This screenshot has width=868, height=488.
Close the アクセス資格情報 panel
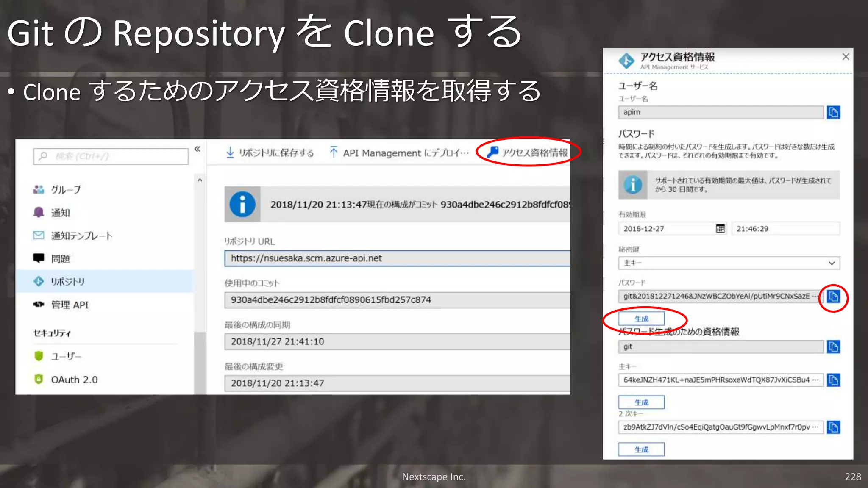tap(846, 57)
